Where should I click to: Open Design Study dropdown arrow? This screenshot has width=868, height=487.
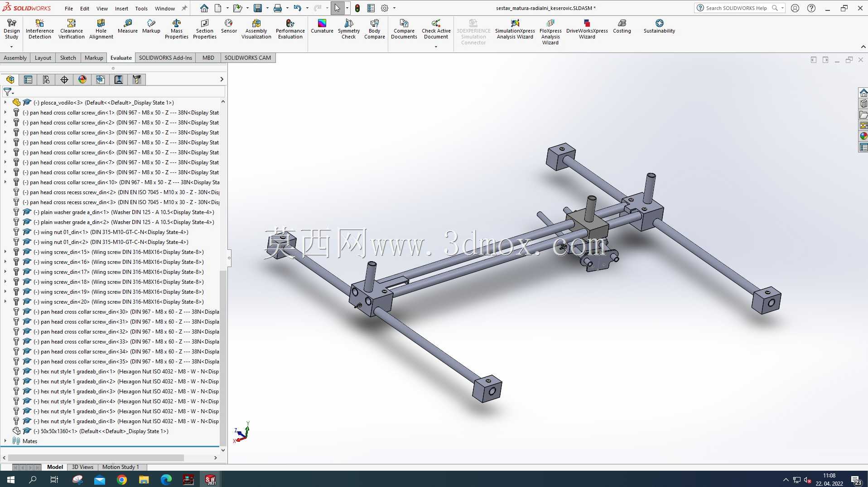pos(11,47)
